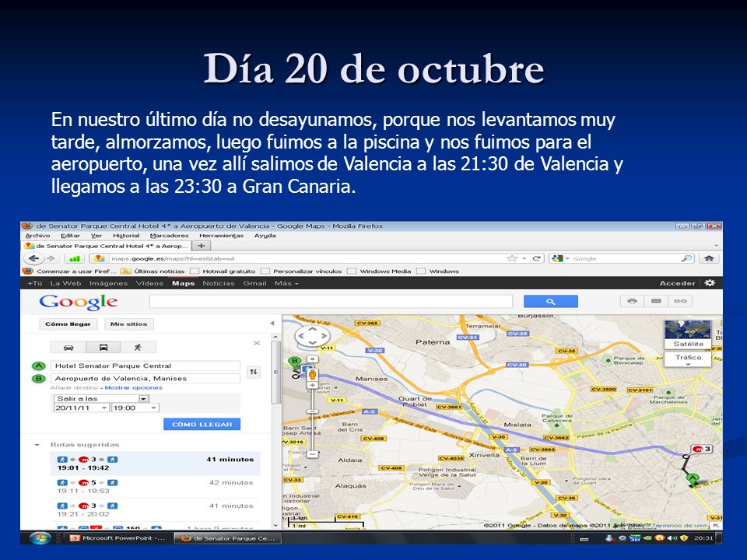The width and height of the screenshot is (747, 560).
Task: Click the Google Maps site identity icon
Action: [x=99, y=258]
